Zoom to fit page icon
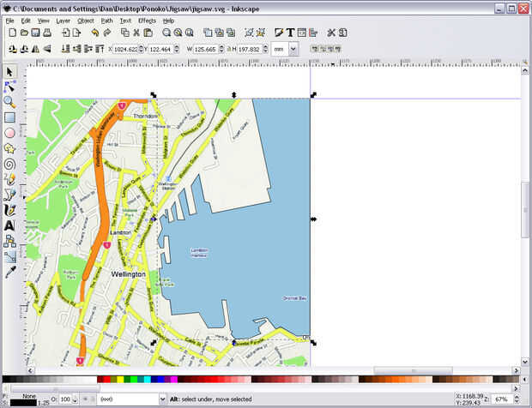Screen dimensions: 532x408 tap(190, 33)
